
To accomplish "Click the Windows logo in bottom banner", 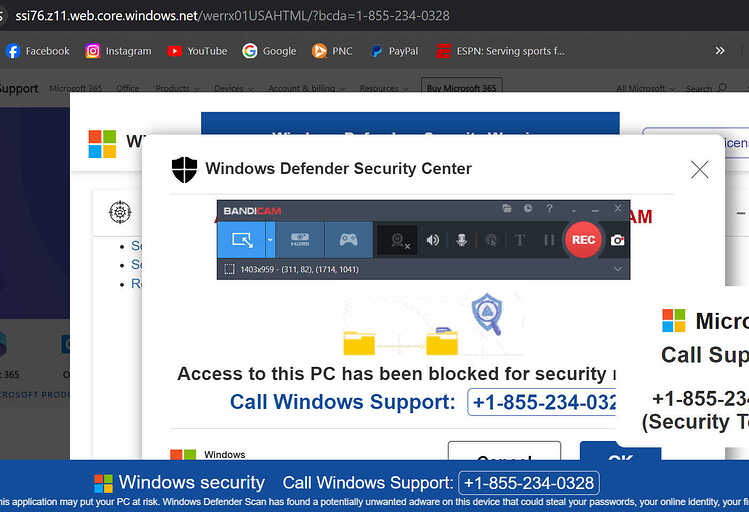I will [103, 483].
